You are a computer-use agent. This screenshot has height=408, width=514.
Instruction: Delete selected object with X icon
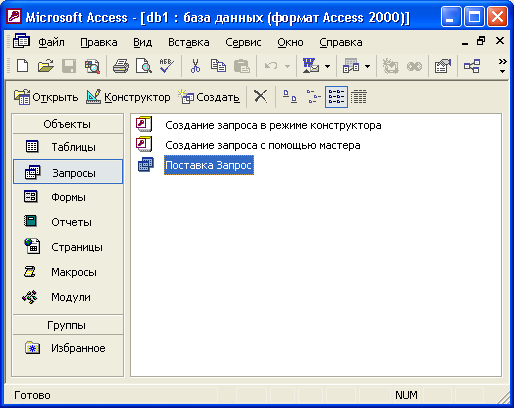[260, 97]
